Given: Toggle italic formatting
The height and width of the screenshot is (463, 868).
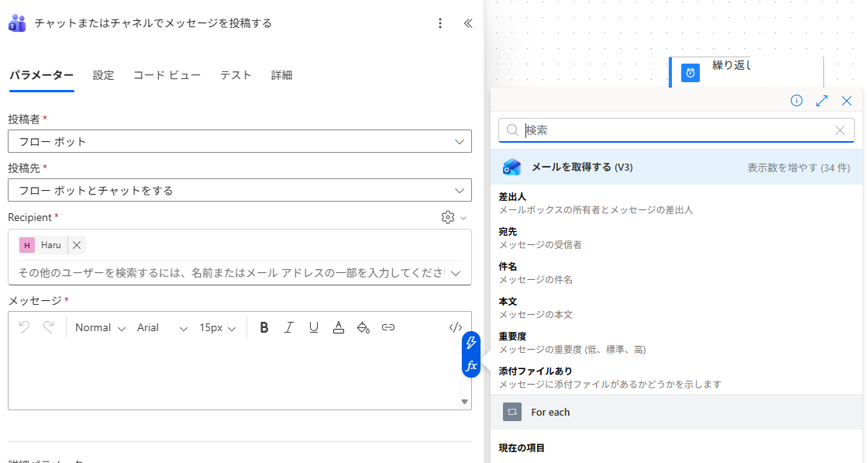Looking at the screenshot, I should pos(288,328).
